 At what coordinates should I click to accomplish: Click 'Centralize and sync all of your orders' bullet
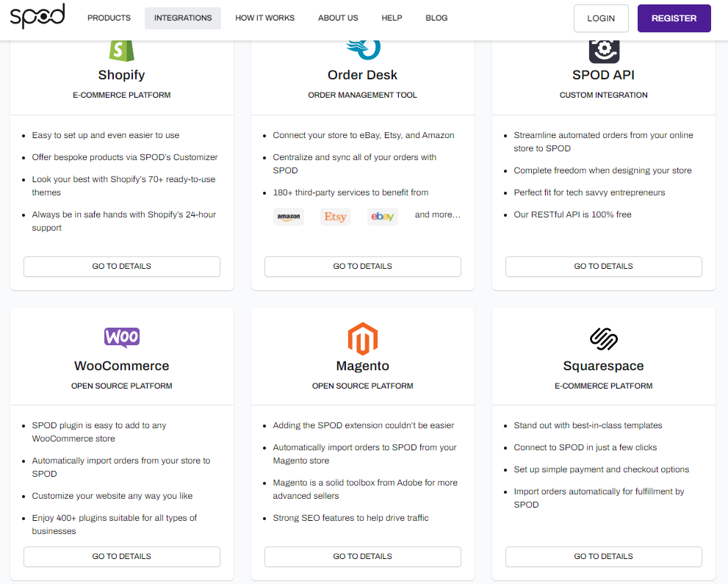point(355,164)
